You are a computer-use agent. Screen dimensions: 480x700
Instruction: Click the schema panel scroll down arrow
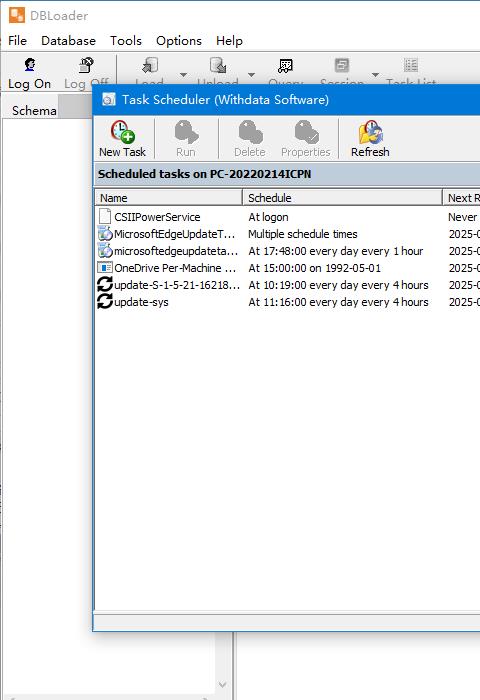[x=223, y=684]
